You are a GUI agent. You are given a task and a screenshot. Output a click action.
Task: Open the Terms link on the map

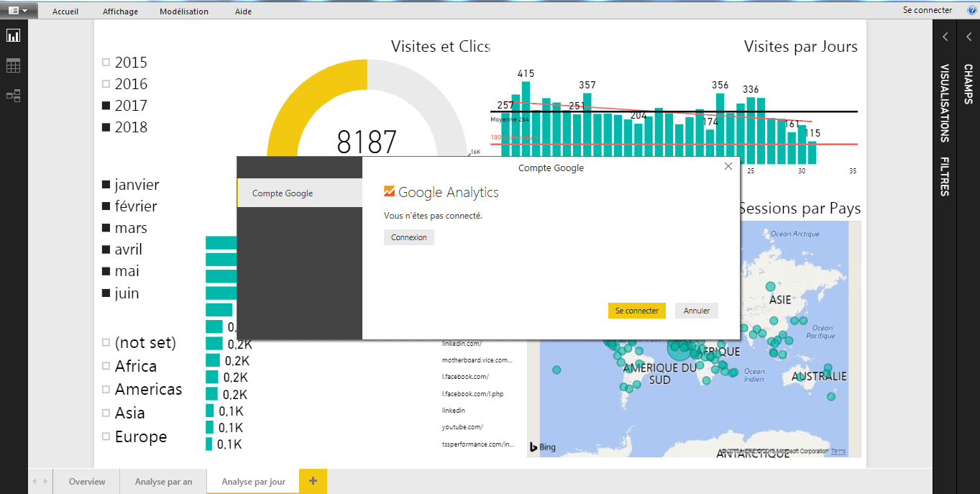tap(838, 452)
